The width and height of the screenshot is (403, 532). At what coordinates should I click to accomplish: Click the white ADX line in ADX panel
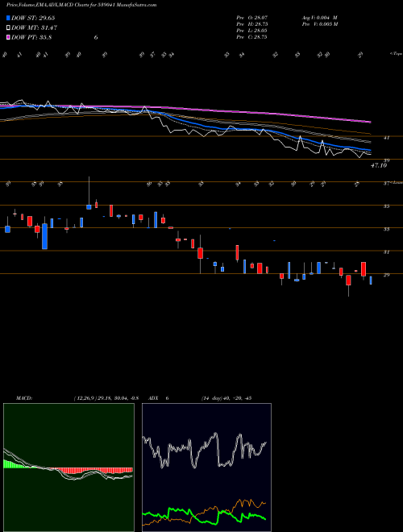(205, 450)
